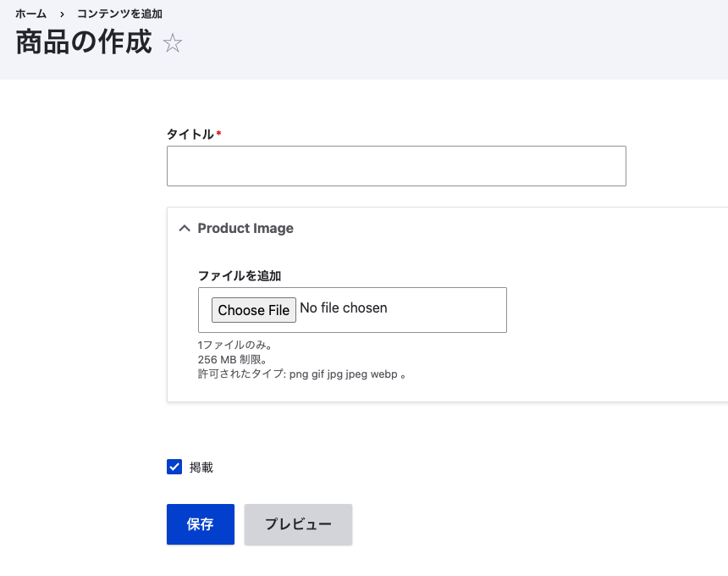Click the ファイルを追加 label

[x=240, y=276]
